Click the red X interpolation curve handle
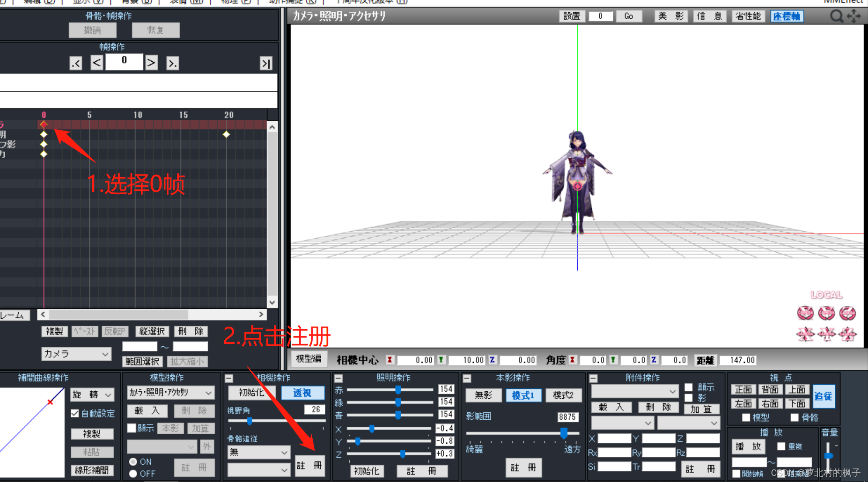868x482 pixels. click(50, 402)
